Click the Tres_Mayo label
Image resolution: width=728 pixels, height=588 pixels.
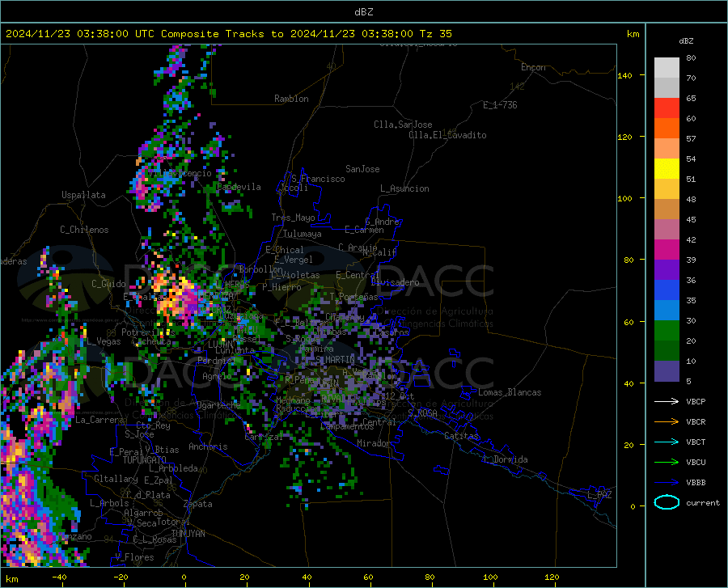tap(293, 218)
